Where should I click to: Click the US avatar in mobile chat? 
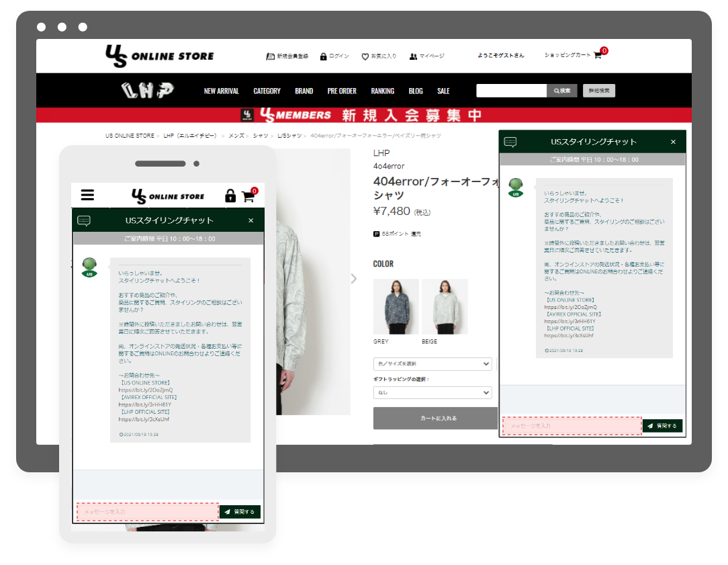(x=89, y=268)
